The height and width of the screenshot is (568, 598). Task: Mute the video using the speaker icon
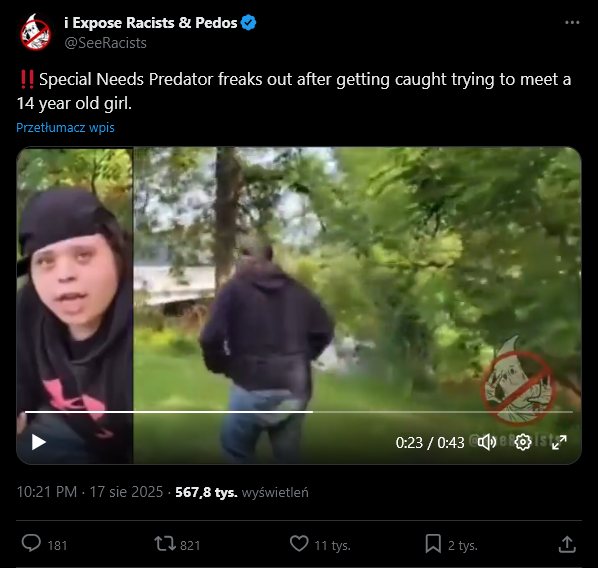click(487, 442)
